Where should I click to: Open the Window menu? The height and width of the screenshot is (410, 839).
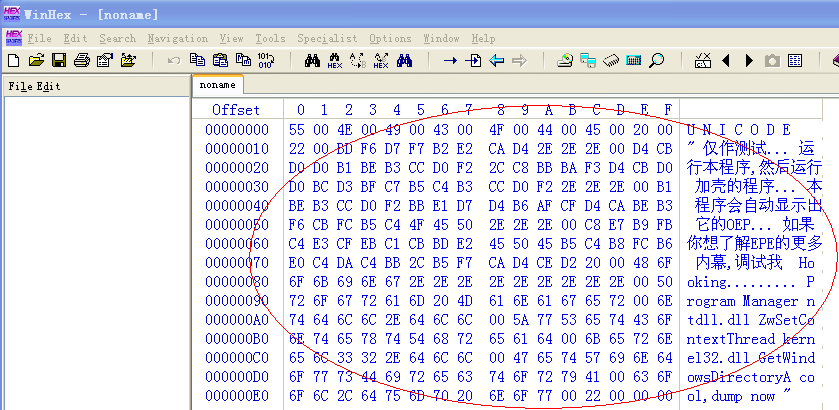(441, 39)
